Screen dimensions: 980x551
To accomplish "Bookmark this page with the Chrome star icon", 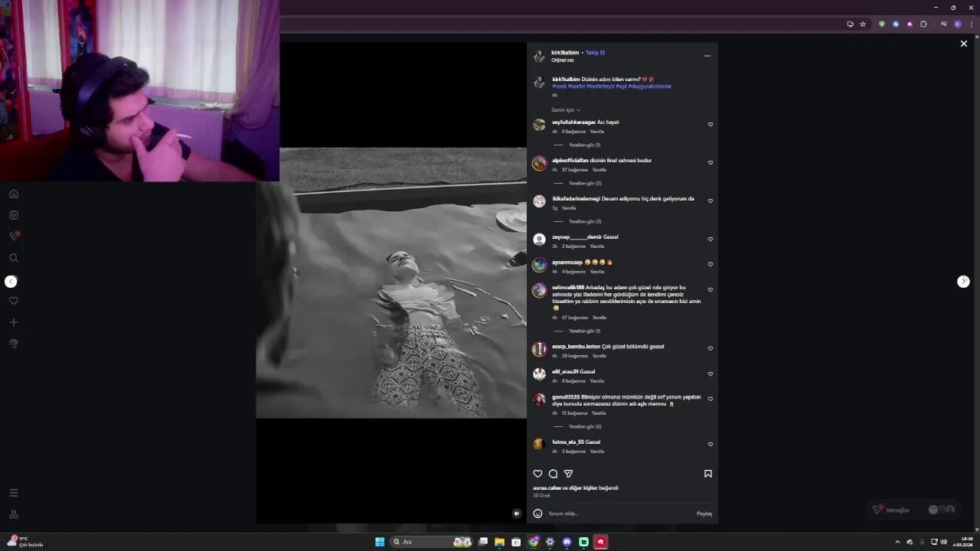I will point(863,24).
